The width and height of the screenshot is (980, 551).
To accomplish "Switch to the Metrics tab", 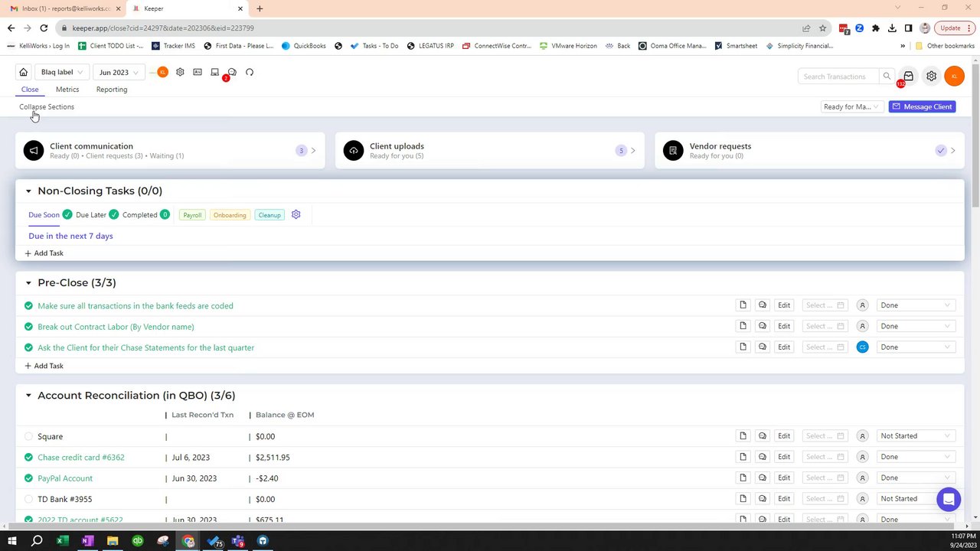I will tap(67, 90).
